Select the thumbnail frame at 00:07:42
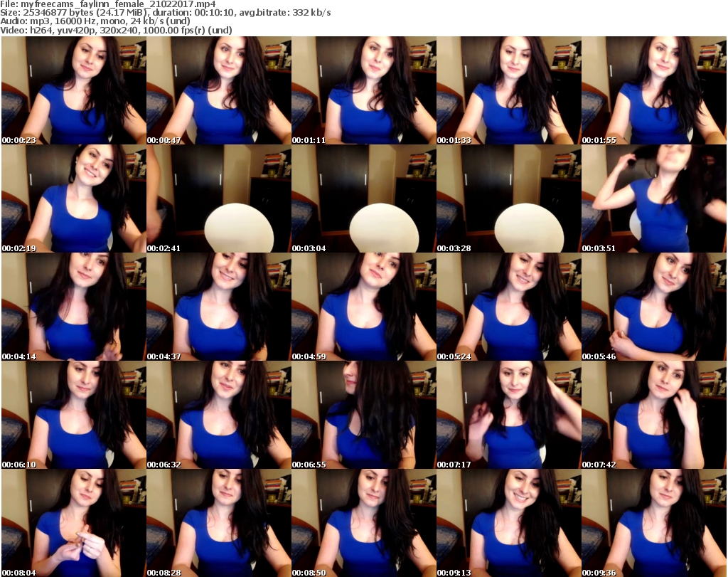 click(654, 415)
